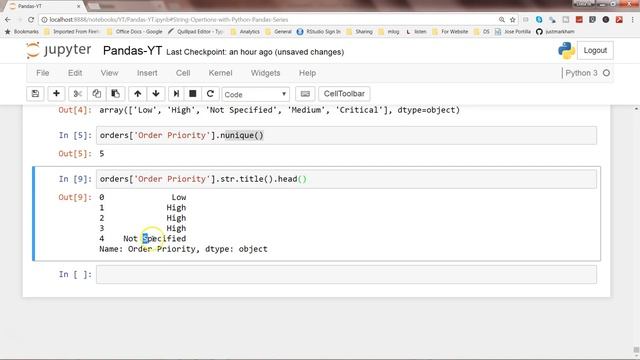The width and height of the screenshot is (640, 360).
Task: Click the CellToolbar button
Action: (x=344, y=94)
